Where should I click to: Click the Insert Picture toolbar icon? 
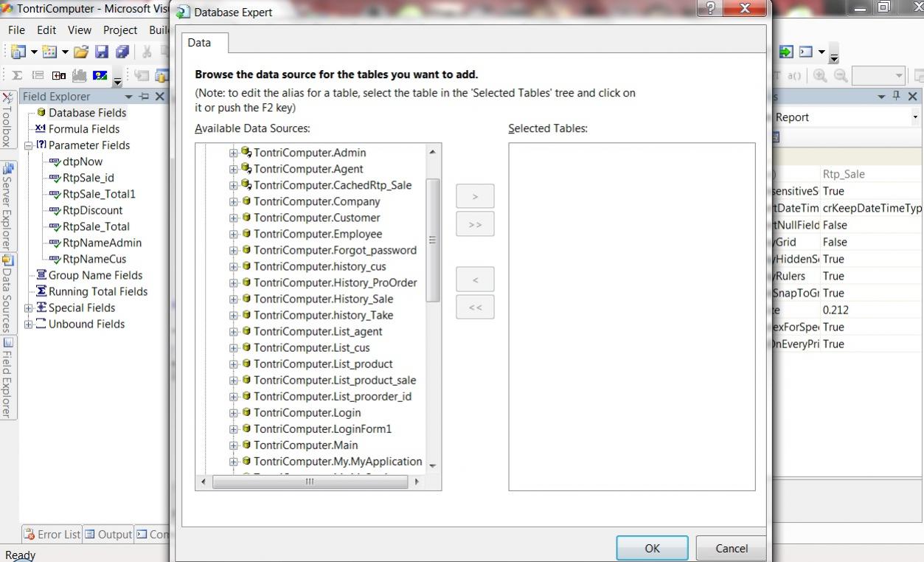[x=100, y=75]
